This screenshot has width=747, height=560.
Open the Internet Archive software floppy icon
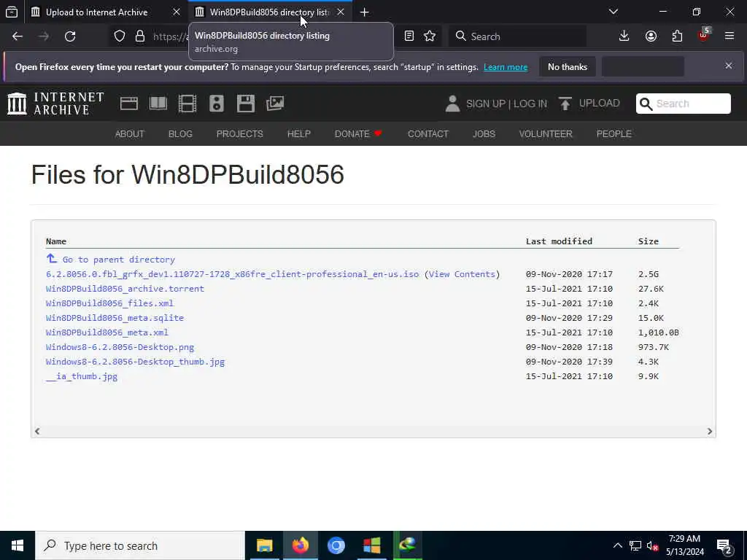[246, 104]
